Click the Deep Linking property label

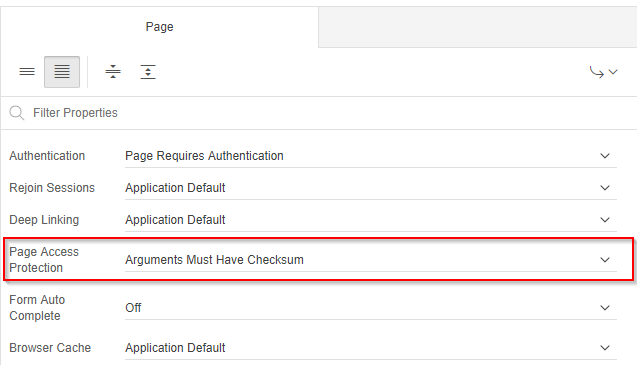[x=44, y=220]
